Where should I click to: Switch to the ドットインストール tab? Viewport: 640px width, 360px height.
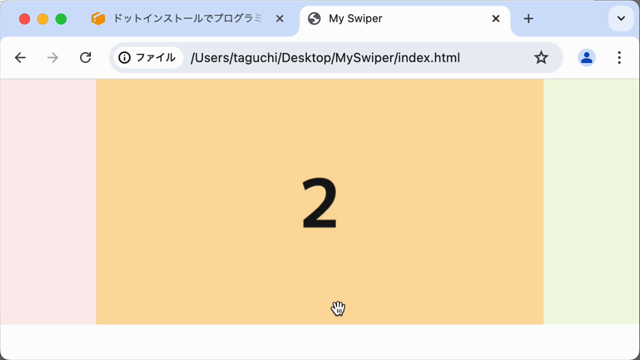pos(188,19)
